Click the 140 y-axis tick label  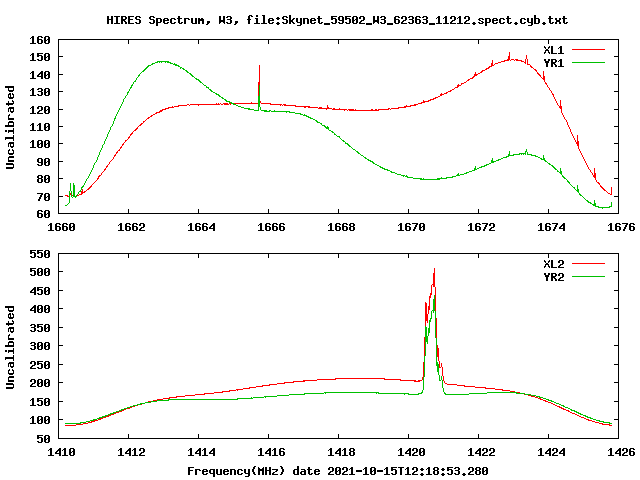[40, 75]
